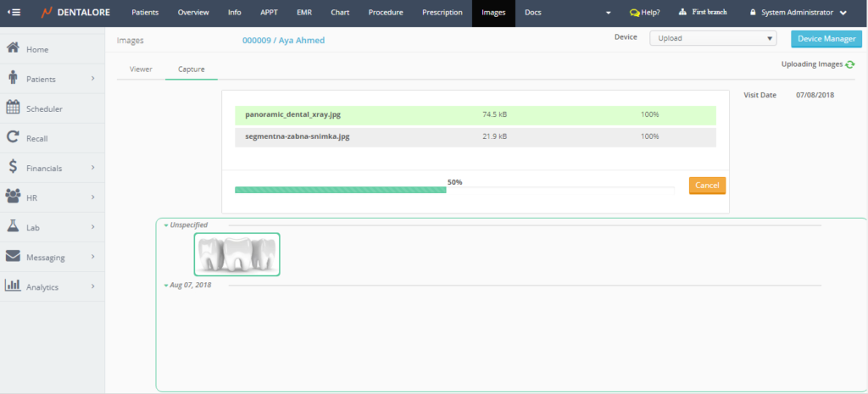Click the Analytics bar chart icon
This screenshot has width=868, height=394.
coord(13,286)
